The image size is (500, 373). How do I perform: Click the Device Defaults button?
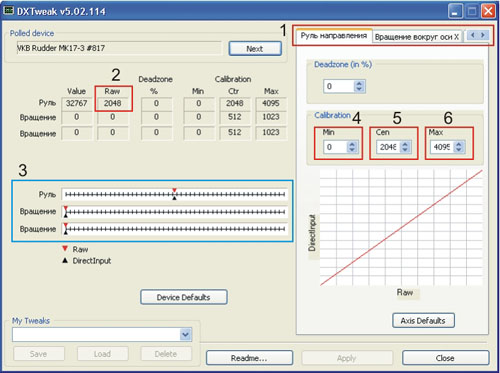tap(184, 297)
